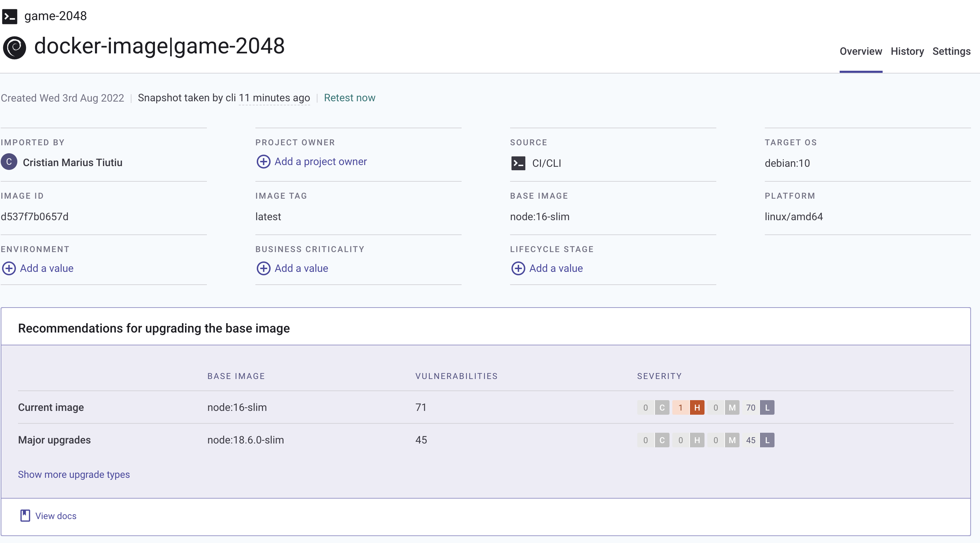The height and width of the screenshot is (543, 980).
Task: Click the image tag value latest
Action: pos(268,217)
